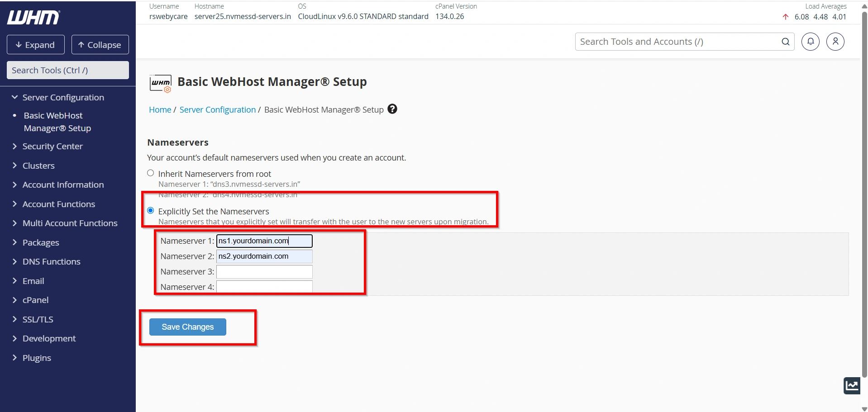This screenshot has width=868, height=412.
Task: Open the server statistics chart icon
Action: [x=852, y=386]
